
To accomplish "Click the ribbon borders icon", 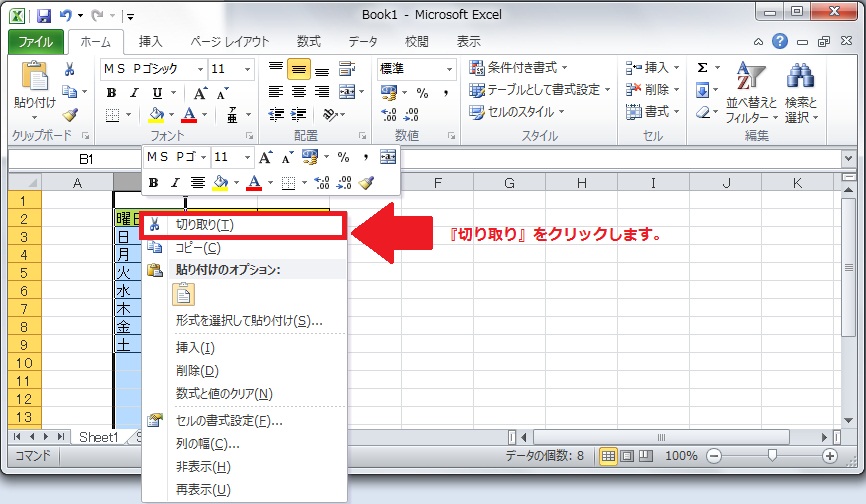I will coord(112,115).
